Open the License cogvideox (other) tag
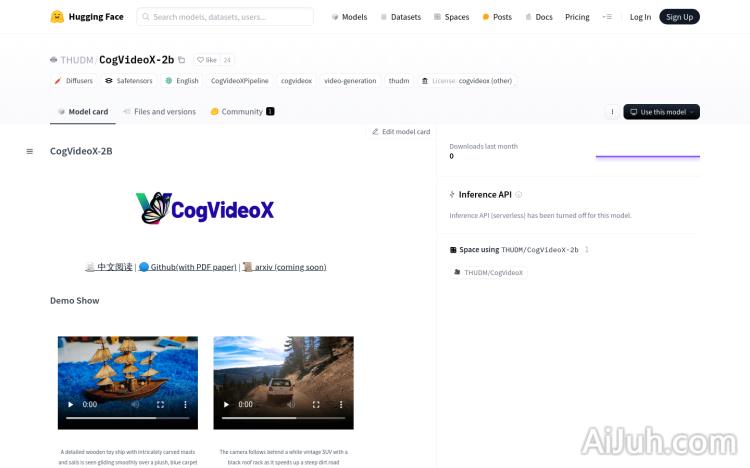The height and width of the screenshot is (468, 750). (467, 81)
